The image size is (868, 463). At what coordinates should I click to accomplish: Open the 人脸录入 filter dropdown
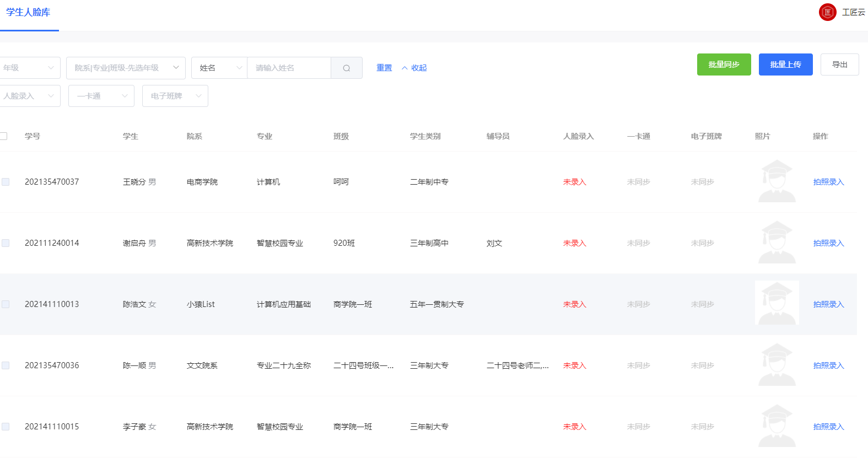click(x=30, y=96)
